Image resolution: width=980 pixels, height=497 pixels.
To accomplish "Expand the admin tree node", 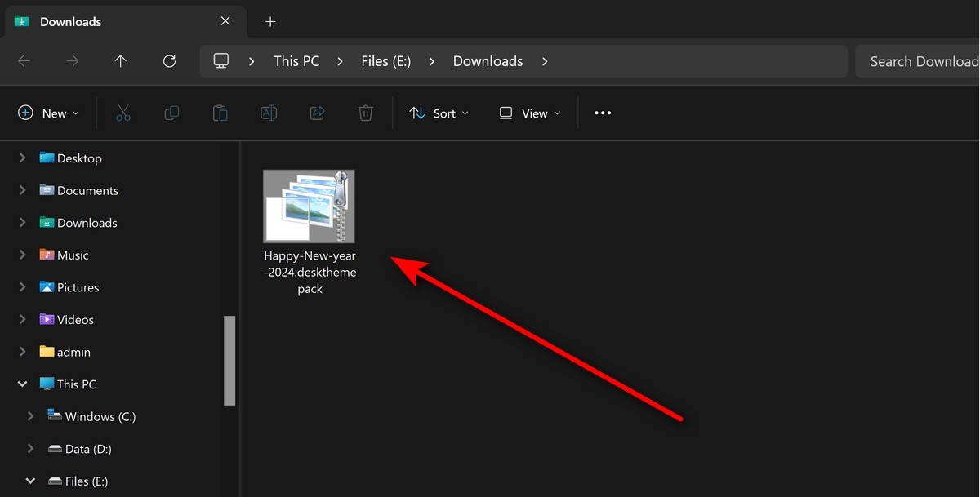I will (x=22, y=352).
